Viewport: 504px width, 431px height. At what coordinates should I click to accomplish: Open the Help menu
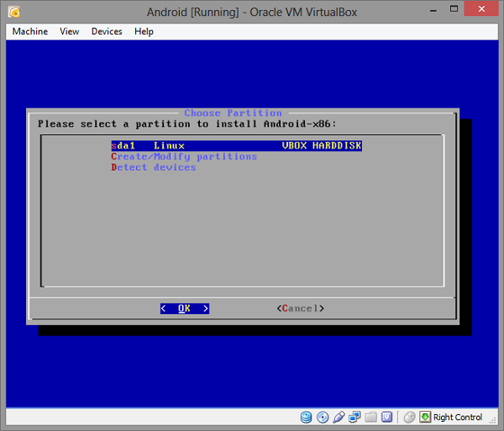point(144,31)
